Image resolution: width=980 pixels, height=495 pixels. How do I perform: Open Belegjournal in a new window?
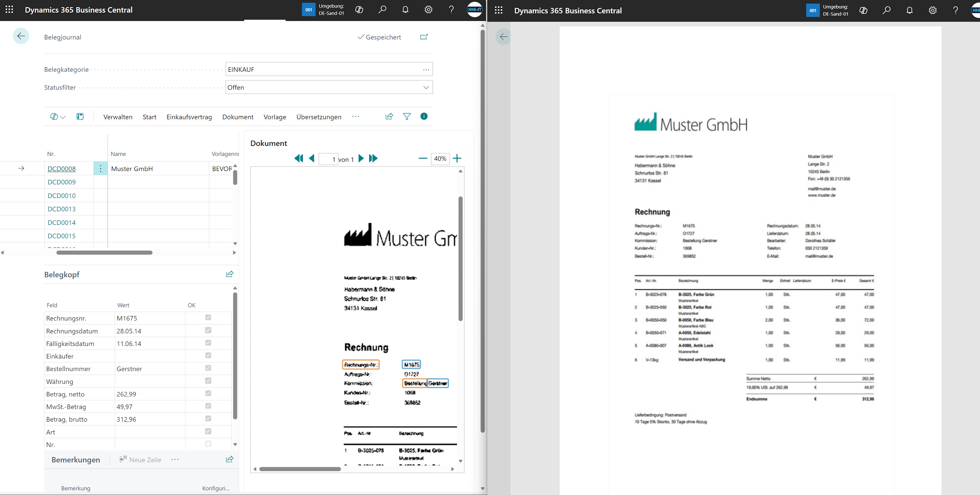point(424,37)
